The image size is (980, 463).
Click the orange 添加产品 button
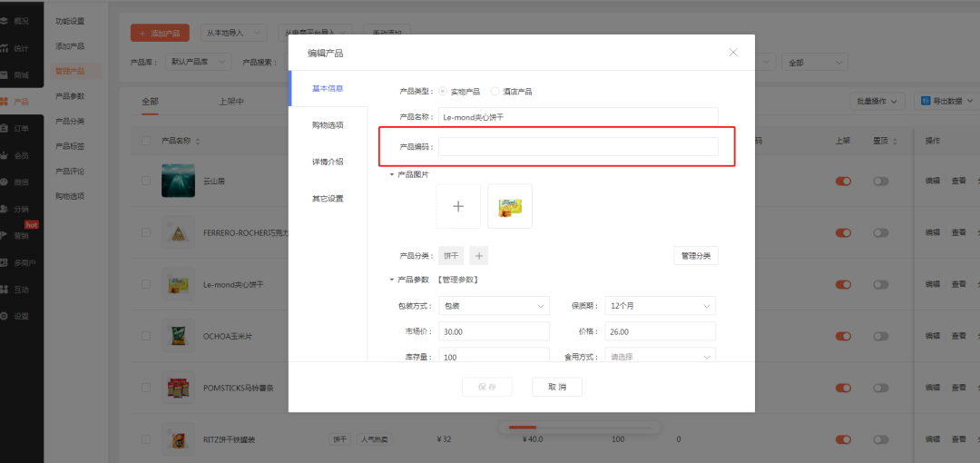point(160,34)
